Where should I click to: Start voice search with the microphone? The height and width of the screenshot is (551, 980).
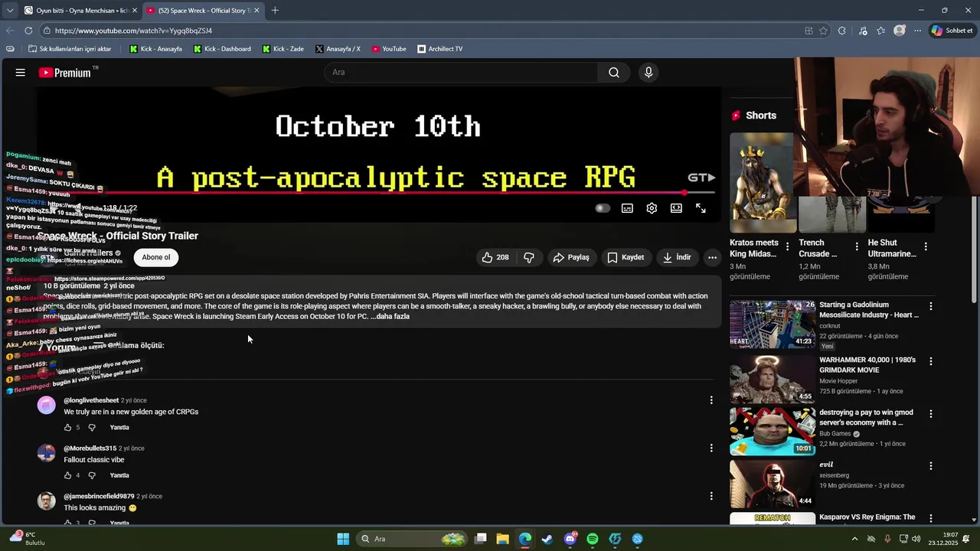(648, 73)
